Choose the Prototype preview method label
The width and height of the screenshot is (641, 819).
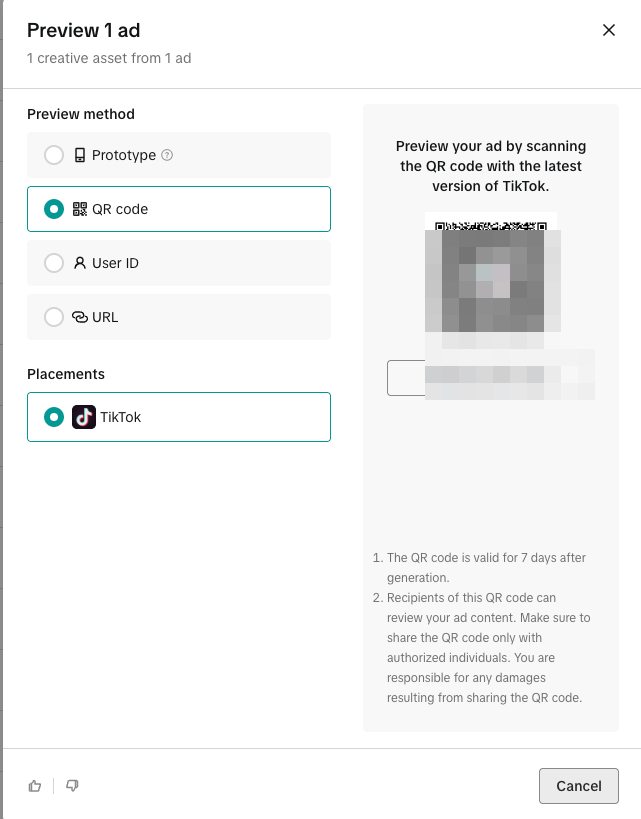[x=124, y=155]
